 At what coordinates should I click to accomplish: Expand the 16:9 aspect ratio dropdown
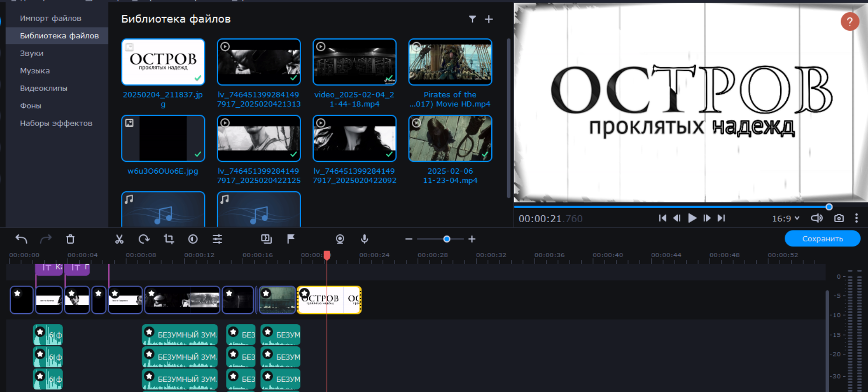point(786,218)
